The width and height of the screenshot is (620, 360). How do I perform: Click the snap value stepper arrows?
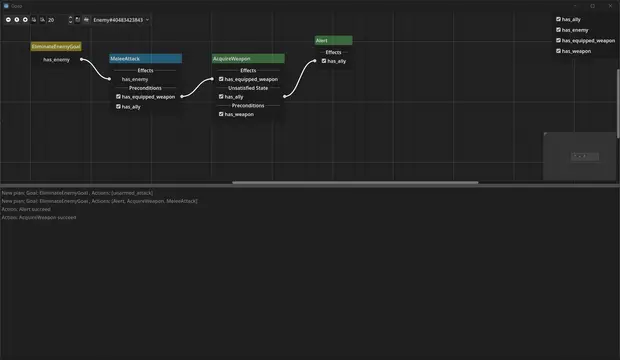click(x=70, y=20)
